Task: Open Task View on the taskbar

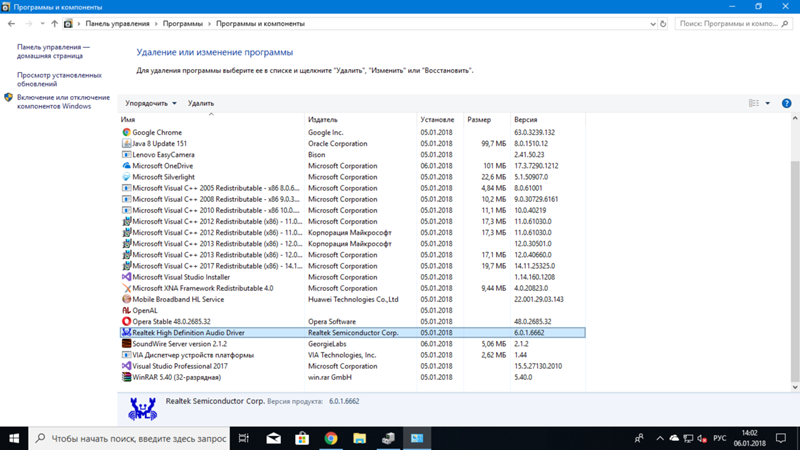Action: (244, 438)
